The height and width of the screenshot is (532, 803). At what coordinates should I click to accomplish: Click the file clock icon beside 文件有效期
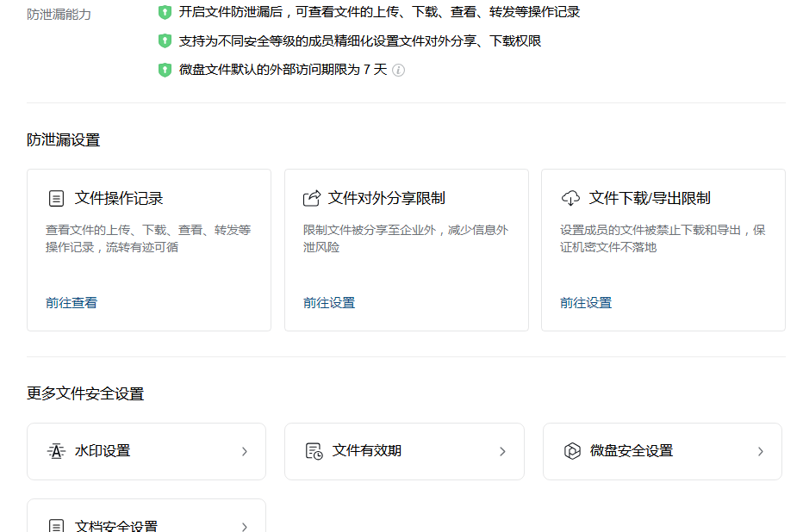315,451
